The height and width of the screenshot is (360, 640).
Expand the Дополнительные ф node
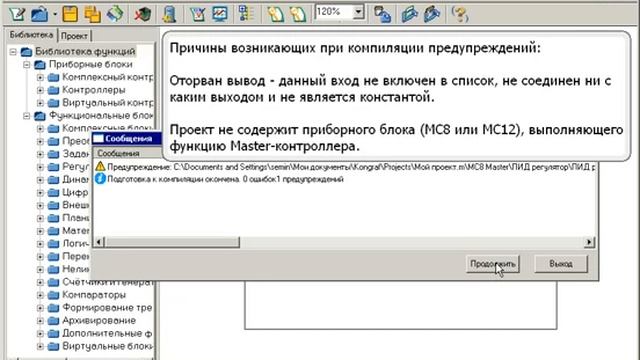pos(40,333)
